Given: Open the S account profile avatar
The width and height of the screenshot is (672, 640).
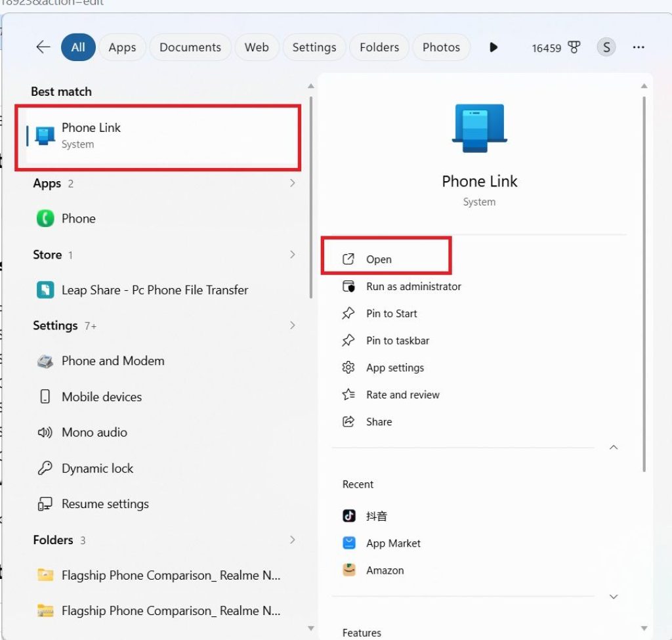Looking at the screenshot, I should (606, 47).
